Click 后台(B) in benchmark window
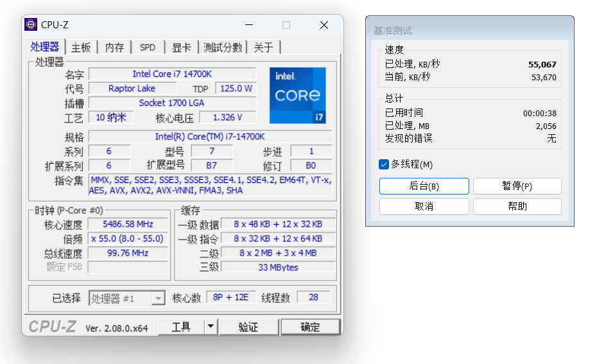The width and height of the screenshot is (597, 364). click(424, 186)
